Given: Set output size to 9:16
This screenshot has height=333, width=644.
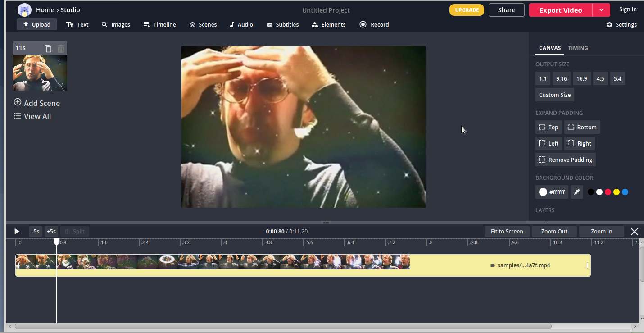Looking at the screenshot, I should (561, 78).
